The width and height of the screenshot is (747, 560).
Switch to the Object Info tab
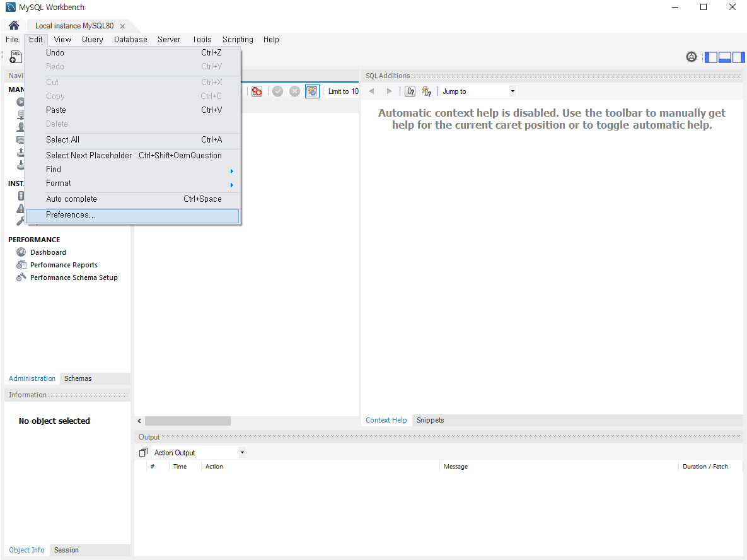pyautogui.click(x=26, y=550)
